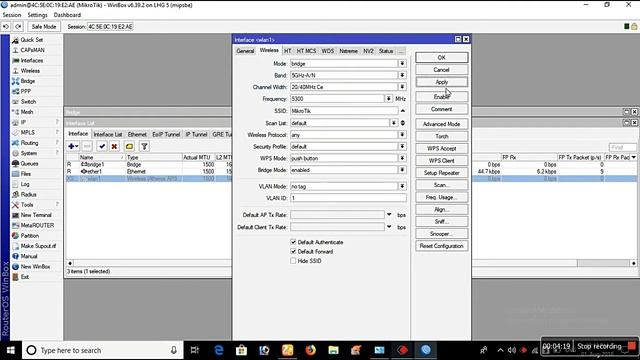640x360 pixels.
Task: Click the comment (yellow note) icon
Action: [129, 146]
